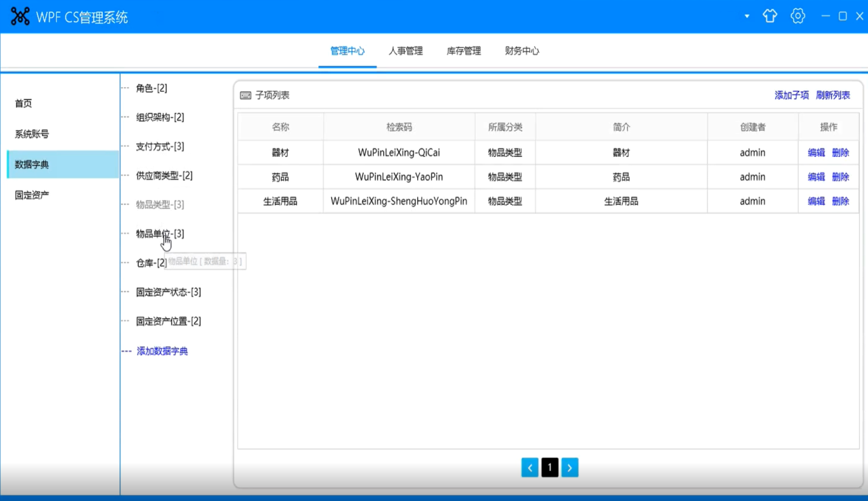Screen dimensions: 868x501
Task: Click 刷新列表 link
Action: [x=833, y=96]
